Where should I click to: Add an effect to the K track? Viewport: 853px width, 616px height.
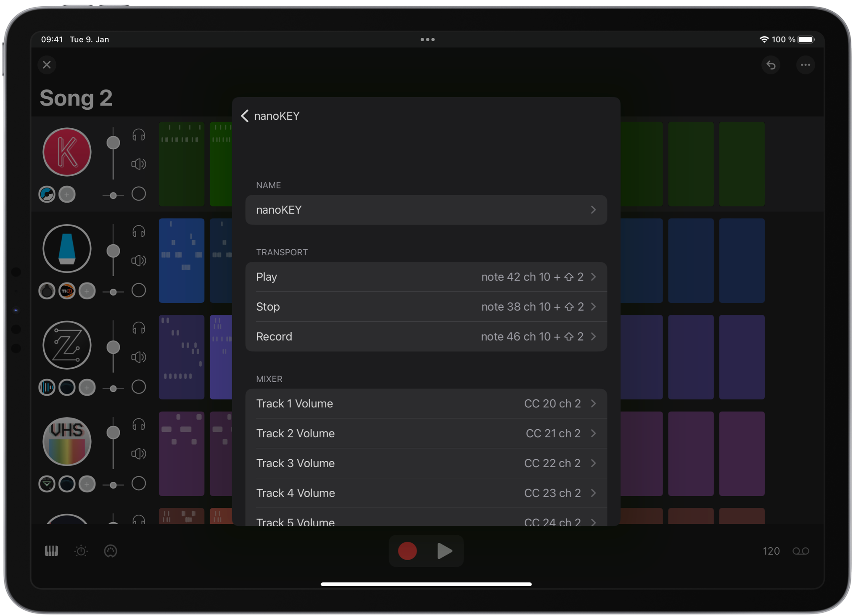(67, 194)
